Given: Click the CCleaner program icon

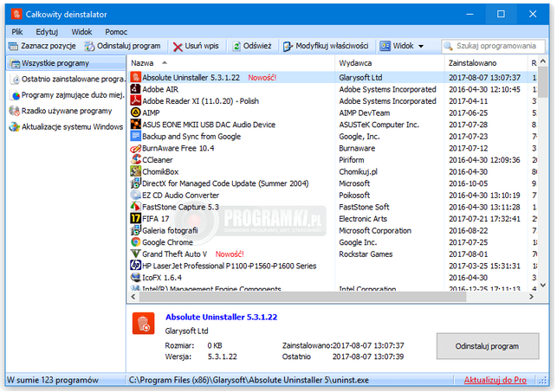Looking at the screenshot, I should pyautogui.click(x=135, y=159).
